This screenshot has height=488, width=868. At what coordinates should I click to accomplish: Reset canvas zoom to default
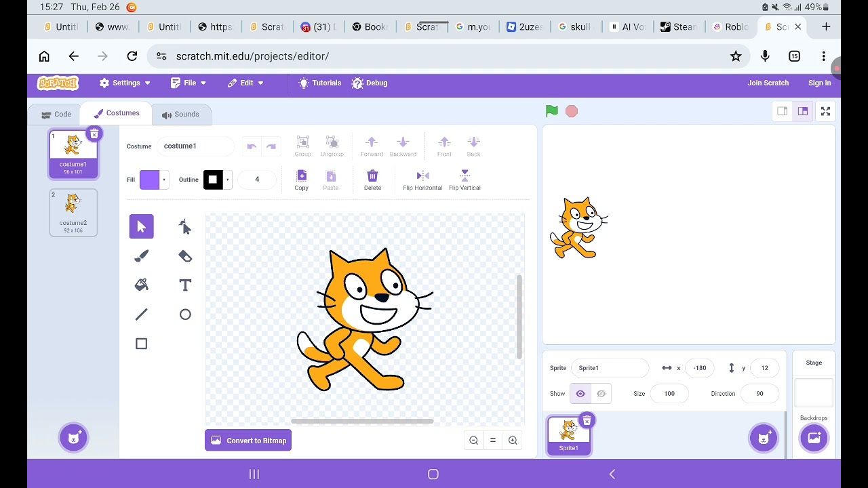coord(493,441)
